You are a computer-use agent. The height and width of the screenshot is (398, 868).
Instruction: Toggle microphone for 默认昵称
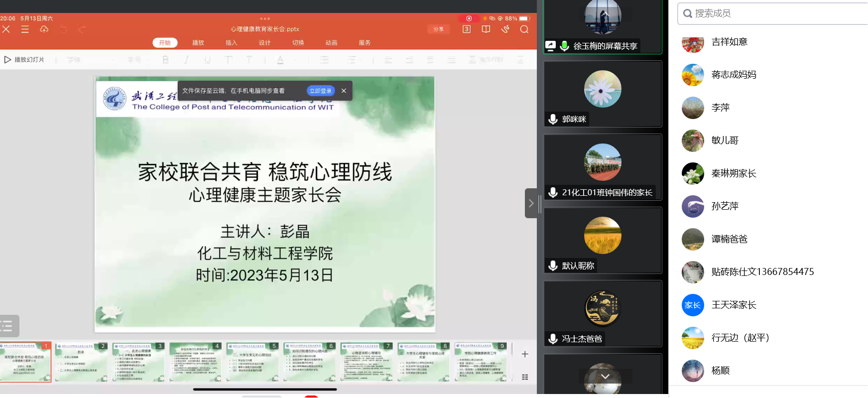point(553,265)
